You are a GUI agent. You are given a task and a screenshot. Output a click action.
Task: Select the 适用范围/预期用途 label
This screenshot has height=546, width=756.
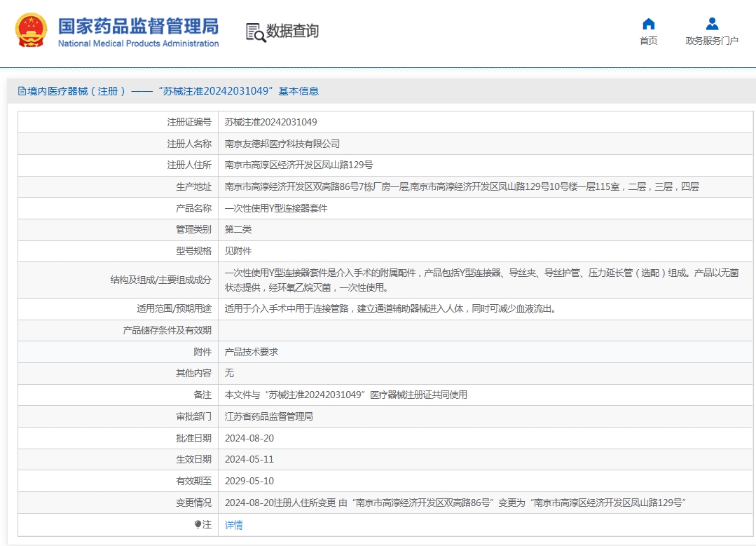[174, 308]
